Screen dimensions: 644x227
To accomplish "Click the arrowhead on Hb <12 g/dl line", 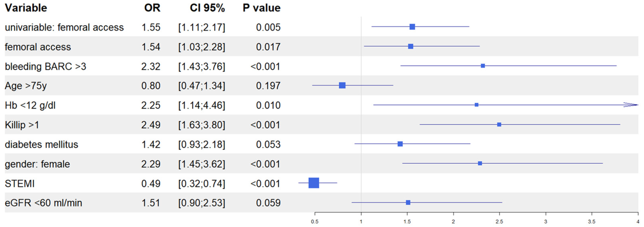I will coord(631,105).
